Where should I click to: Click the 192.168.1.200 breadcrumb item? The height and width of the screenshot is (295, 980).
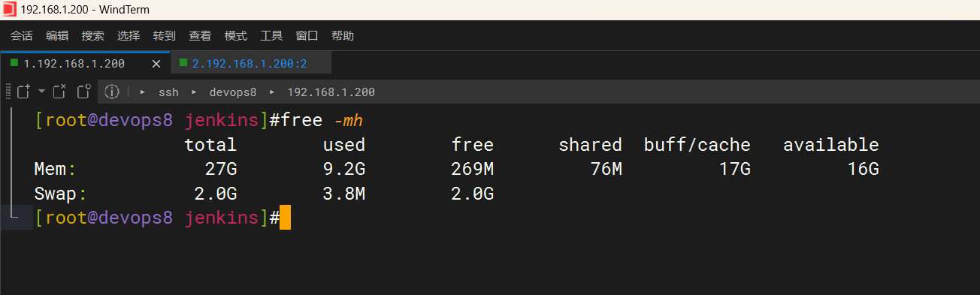point(331,92)
